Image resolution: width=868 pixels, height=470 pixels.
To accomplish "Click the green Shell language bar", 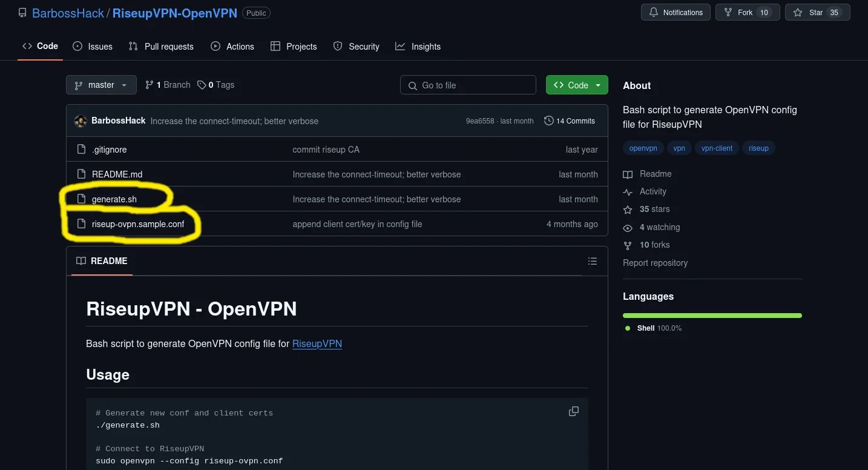I will click(712, 316).
